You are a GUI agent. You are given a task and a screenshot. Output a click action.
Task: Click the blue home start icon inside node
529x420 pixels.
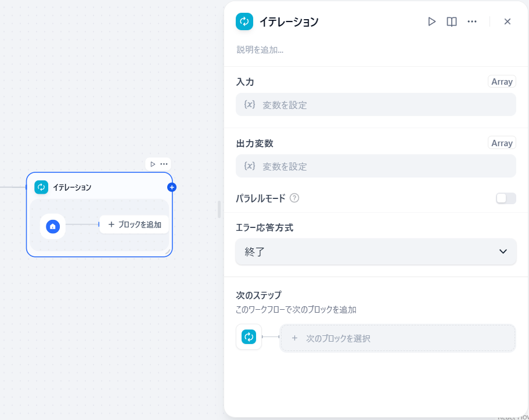[53, 226]
